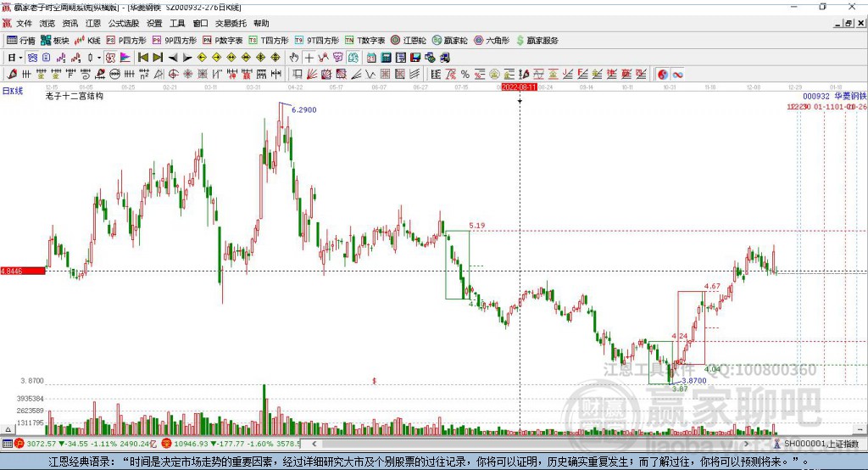
Task: Expand volume panel with triangle button
Action: pyautogui.click(x=8, y=429)
